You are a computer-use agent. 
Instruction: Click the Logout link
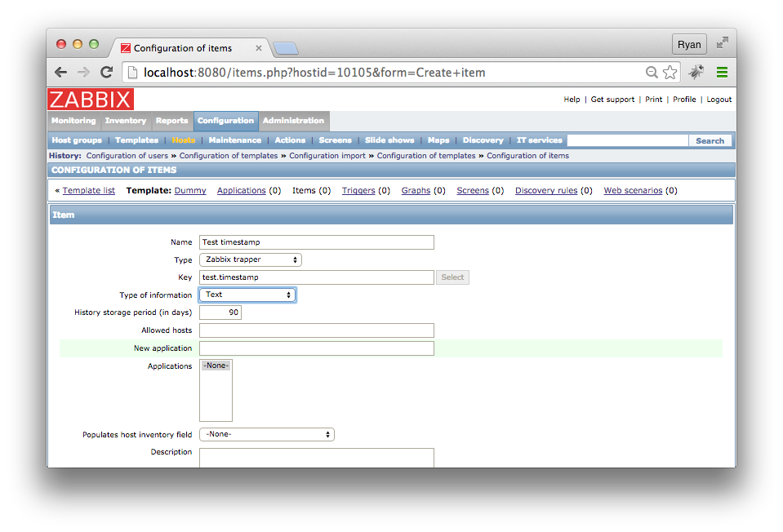click(x=719, y=100)
